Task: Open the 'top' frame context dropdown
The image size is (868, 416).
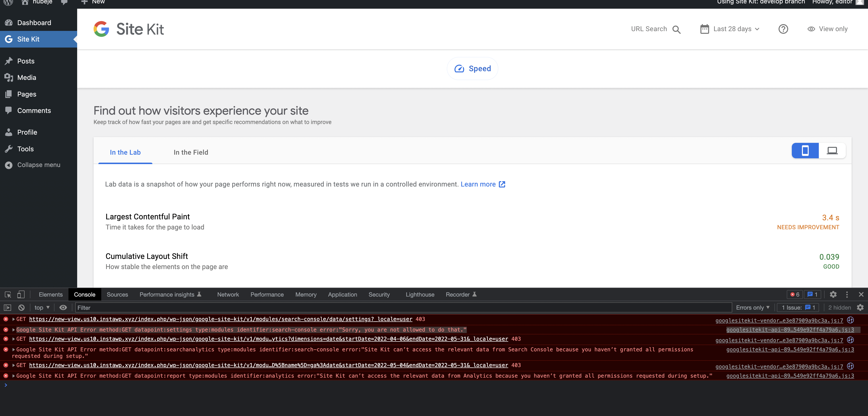Action: [41, 307]
